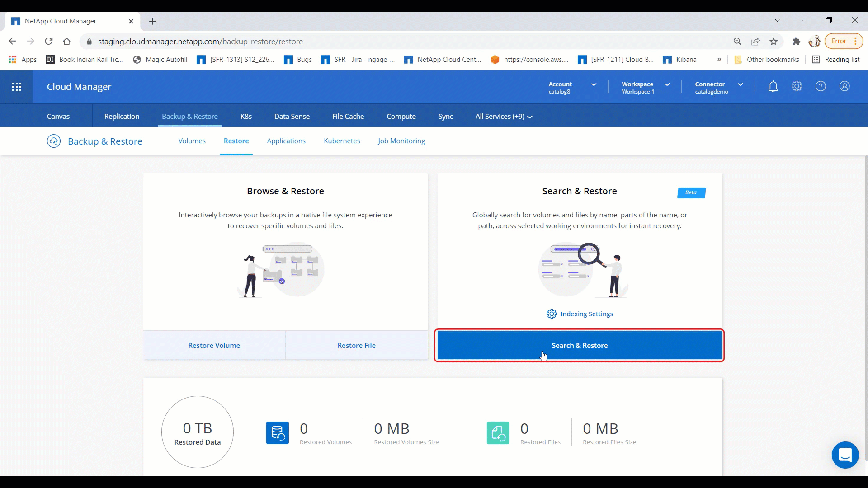Click the page vertical scrollbar
Viewport: 868px width, 488px height.
pos(866,307)
